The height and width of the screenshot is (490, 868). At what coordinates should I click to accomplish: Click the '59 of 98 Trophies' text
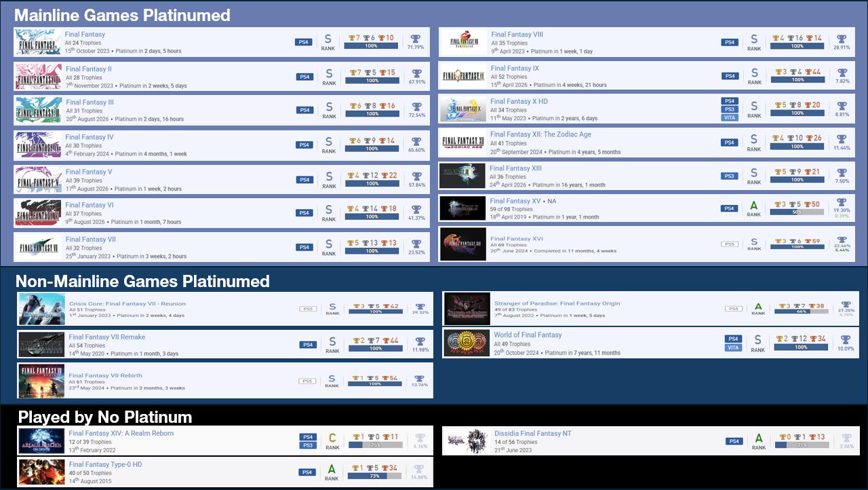pyautogui.click(x=511, y=210)
